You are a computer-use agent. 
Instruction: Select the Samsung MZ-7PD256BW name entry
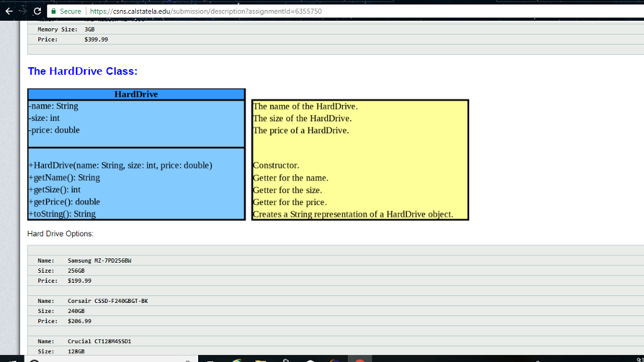pos(100,260)
